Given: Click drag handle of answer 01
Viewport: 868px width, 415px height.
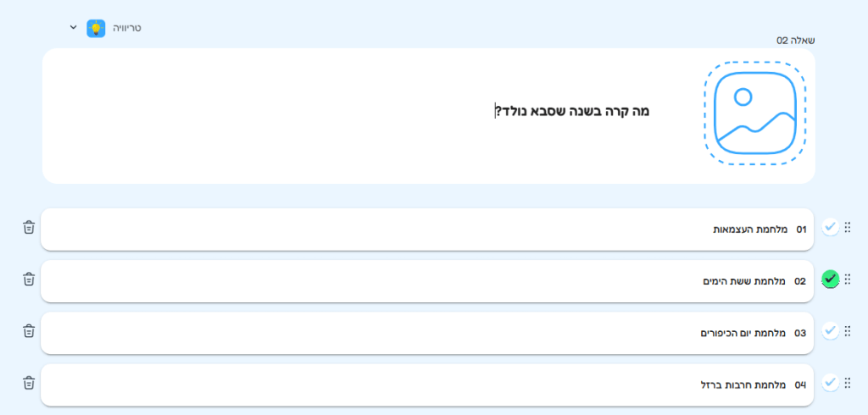Looking at the screenshot, I should coord(848,227).
